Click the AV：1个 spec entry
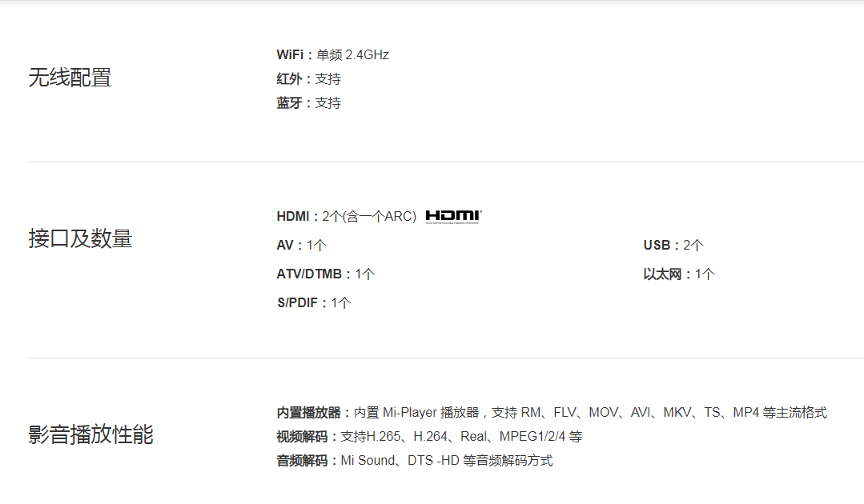 (x=301, y=246)
